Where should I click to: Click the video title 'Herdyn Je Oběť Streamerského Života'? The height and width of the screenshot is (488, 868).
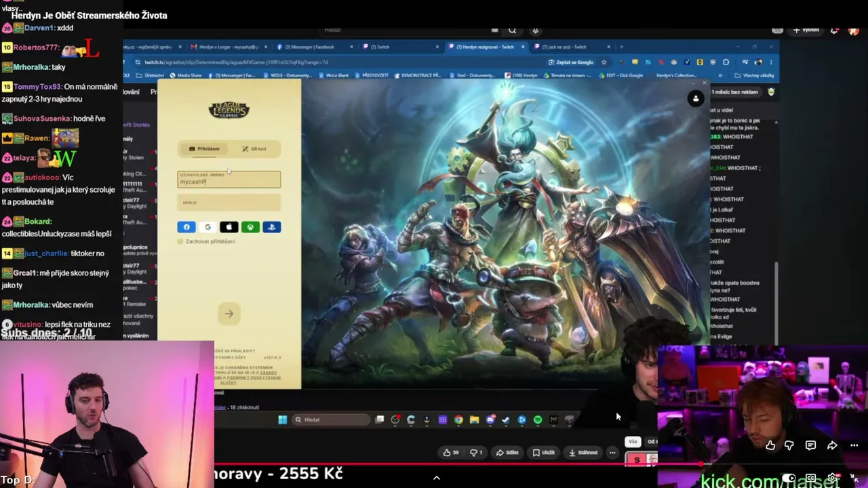click(89, 16)
